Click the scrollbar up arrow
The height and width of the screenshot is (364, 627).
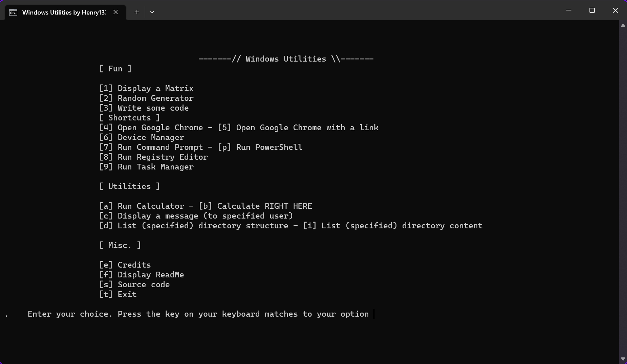(x=623, y=26)
